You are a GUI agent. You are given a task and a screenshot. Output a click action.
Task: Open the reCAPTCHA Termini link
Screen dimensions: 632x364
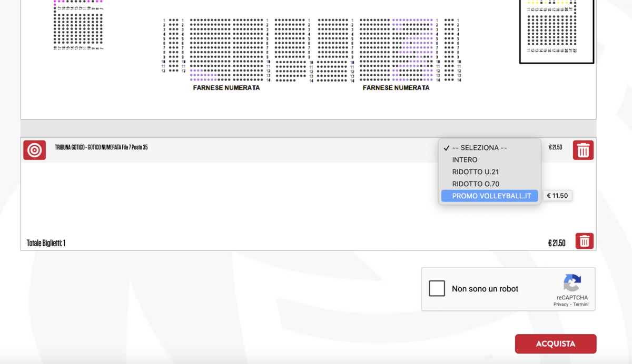tap(581, 305)
